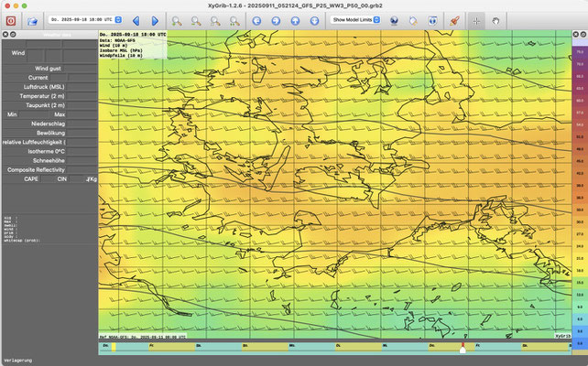588x366 pixels.
Task: Select the crosshair cursor tool
Action: click(475, 19)
